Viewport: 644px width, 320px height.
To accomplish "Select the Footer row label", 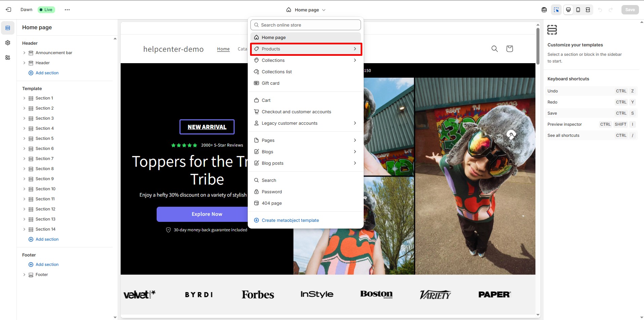I will (42, 275).
